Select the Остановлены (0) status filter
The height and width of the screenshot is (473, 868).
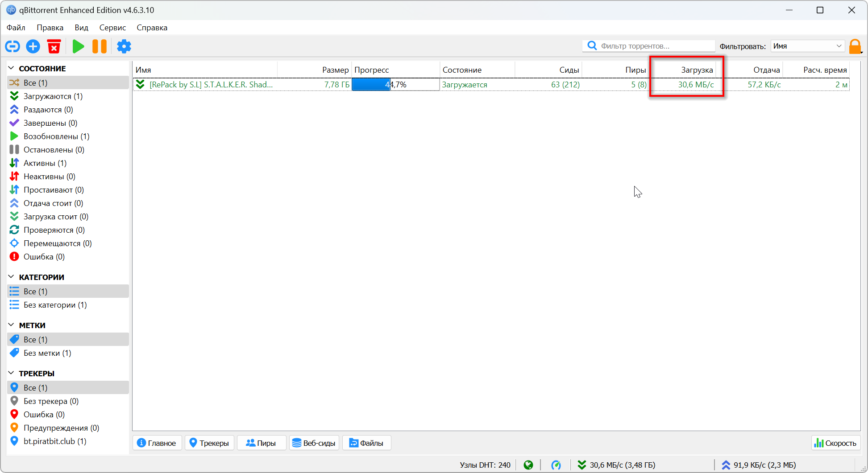click(68, 150)
